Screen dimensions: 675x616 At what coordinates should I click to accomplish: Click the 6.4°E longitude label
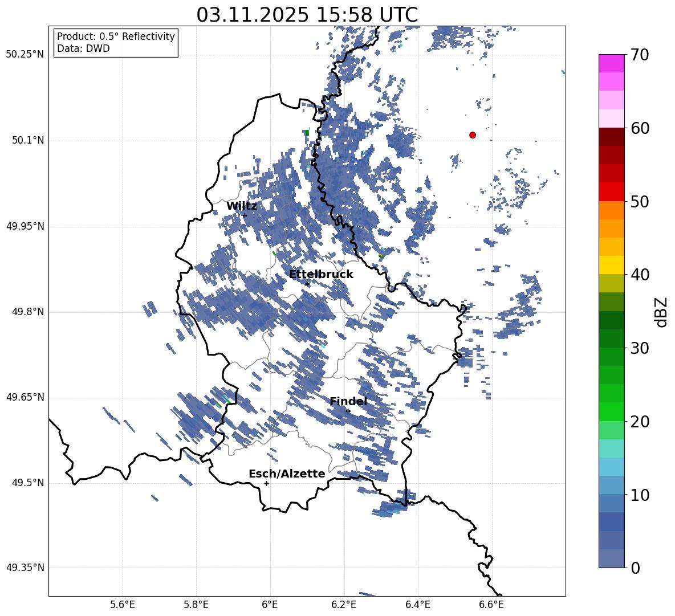tap(417, 605)
